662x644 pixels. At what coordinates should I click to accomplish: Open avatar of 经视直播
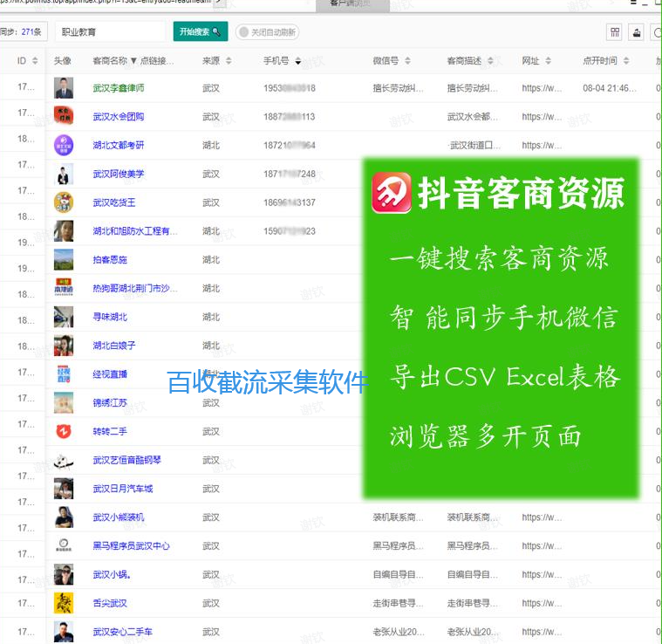pyautogui.click(x=64, y=374)
